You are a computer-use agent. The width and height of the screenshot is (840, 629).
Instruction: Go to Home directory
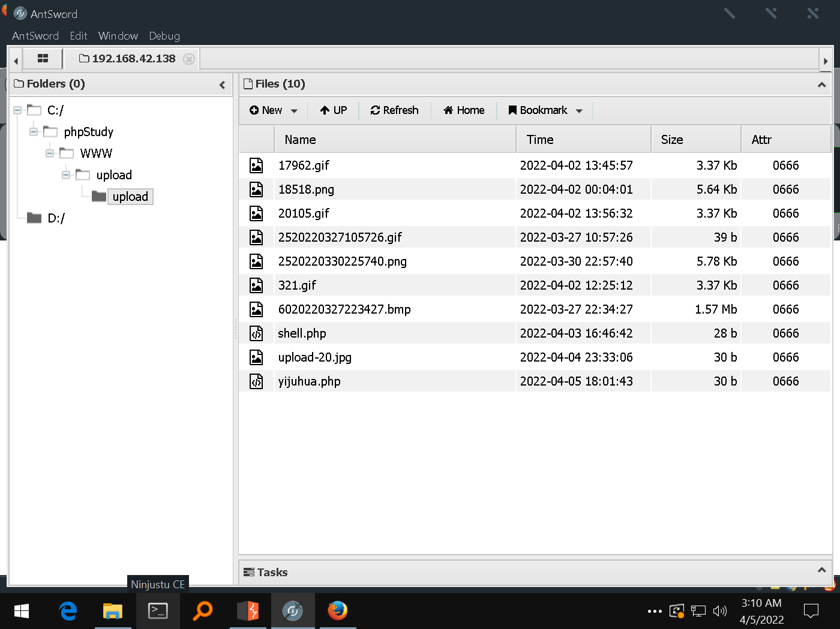464,110
